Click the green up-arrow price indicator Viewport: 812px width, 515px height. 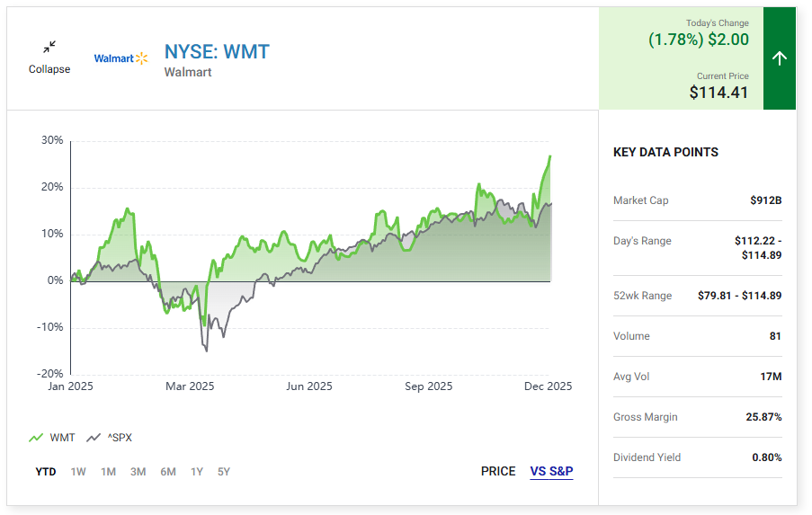(x=780, y=58)
